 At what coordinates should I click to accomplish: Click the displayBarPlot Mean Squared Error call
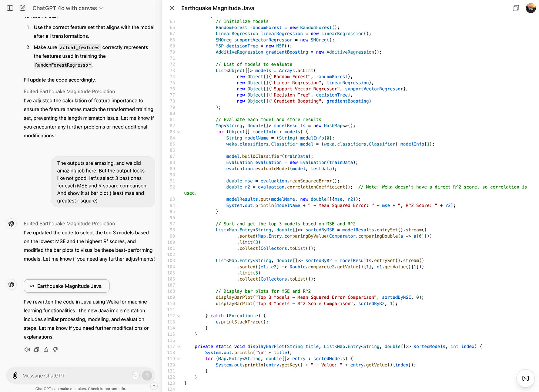[320, 297]
